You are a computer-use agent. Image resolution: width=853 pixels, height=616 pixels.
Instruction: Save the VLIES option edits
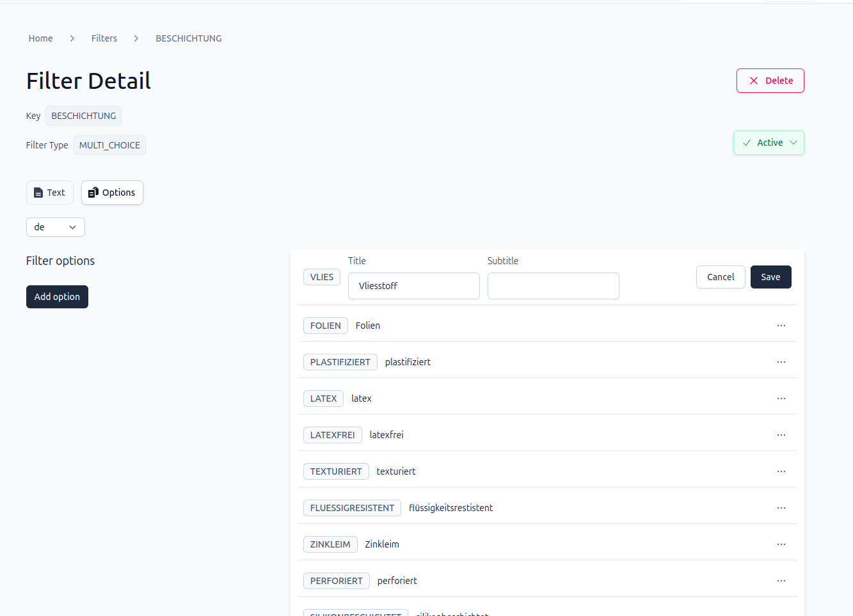pyautogui.click(x=770, y=277)
